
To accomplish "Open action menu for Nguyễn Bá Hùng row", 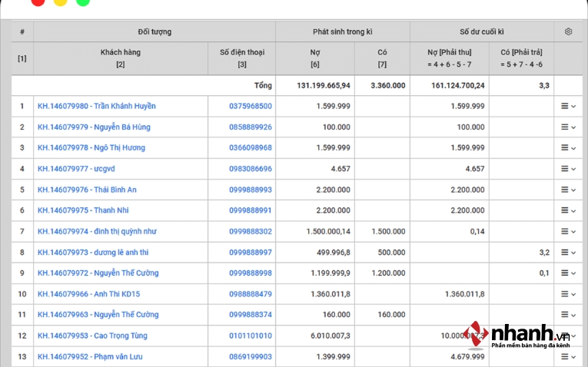I will tap(567, 127).
